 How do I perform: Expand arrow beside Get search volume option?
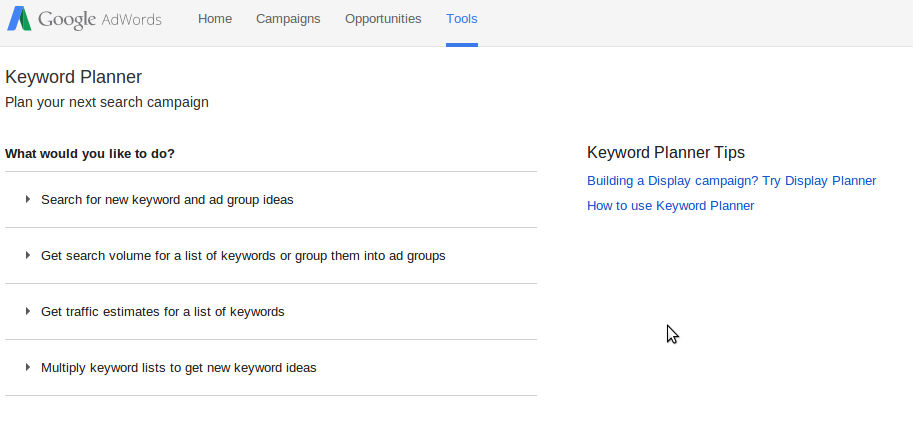pyautogui.click(x=28, y=256)
